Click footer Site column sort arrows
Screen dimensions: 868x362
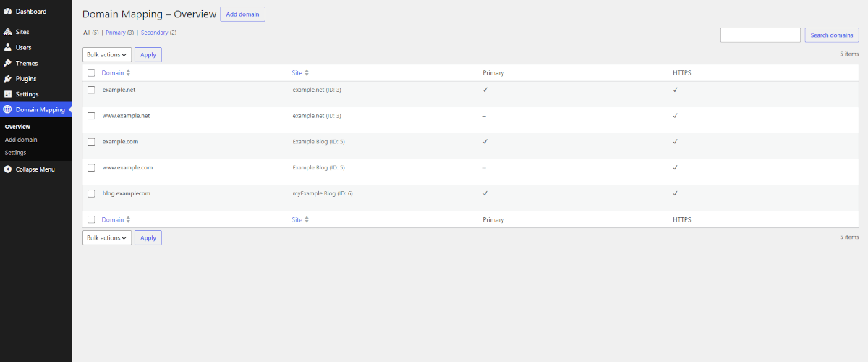[307, 219]
